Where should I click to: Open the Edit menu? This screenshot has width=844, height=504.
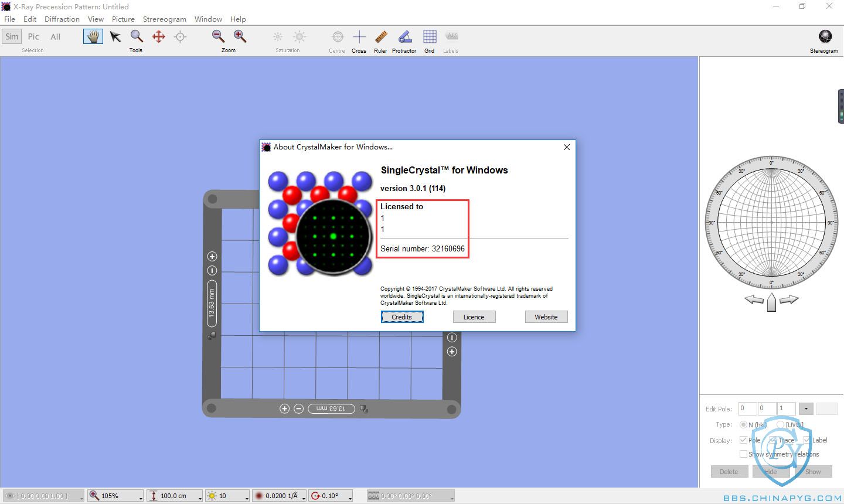pos(30,19)
